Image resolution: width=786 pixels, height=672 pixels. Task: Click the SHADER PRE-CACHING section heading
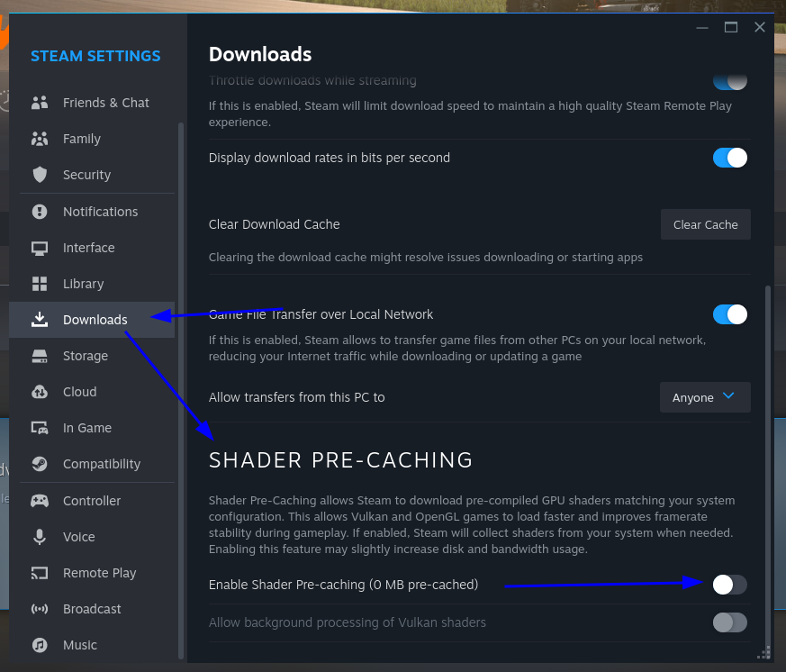341,460
